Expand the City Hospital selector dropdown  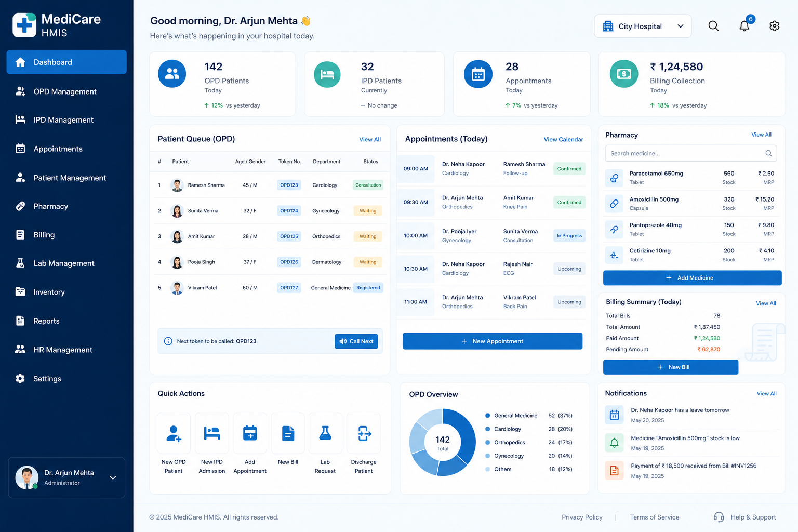tap(643, 26)
